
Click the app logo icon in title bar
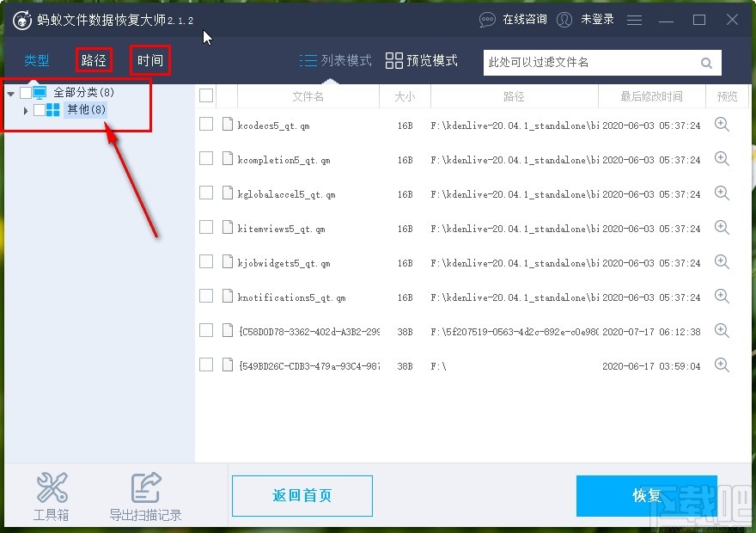point(21,21)
